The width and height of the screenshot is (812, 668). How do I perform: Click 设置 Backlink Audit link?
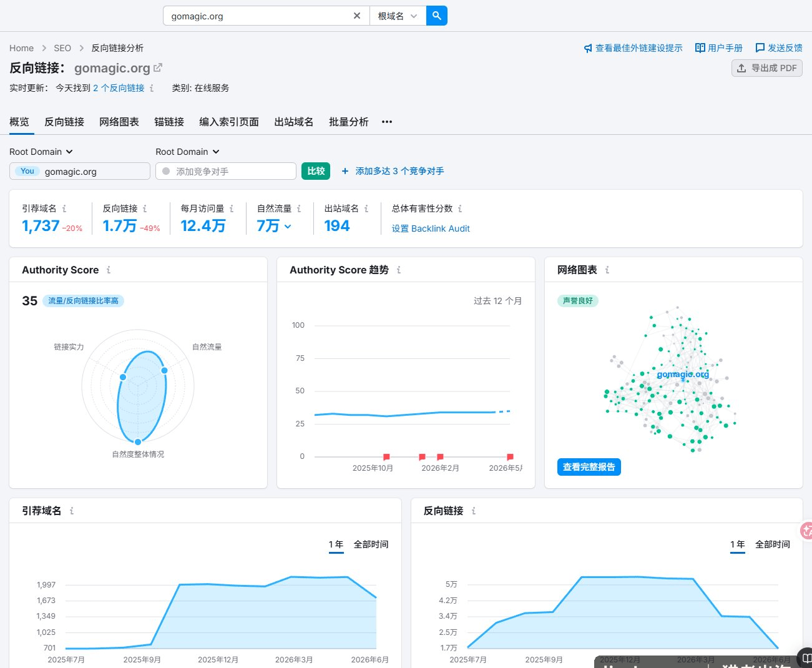click(x=431, y=228)
